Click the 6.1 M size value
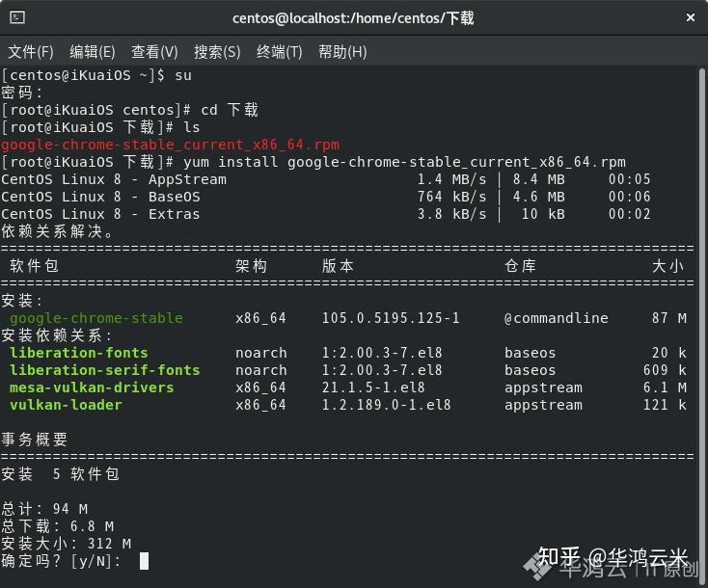 [665, 388]
